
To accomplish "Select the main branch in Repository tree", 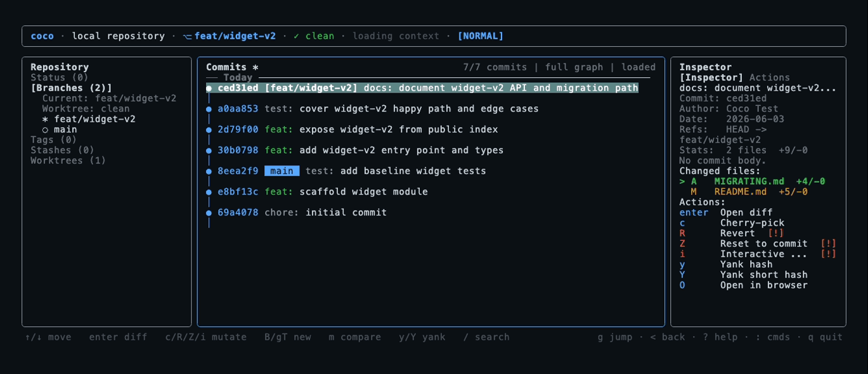I will pyautogui.click(x=60, y=129).
